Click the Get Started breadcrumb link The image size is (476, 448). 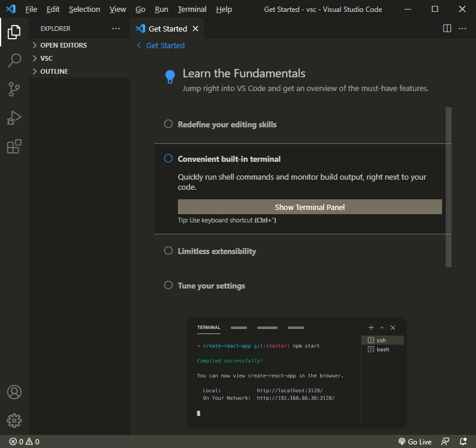pos(165,46)
